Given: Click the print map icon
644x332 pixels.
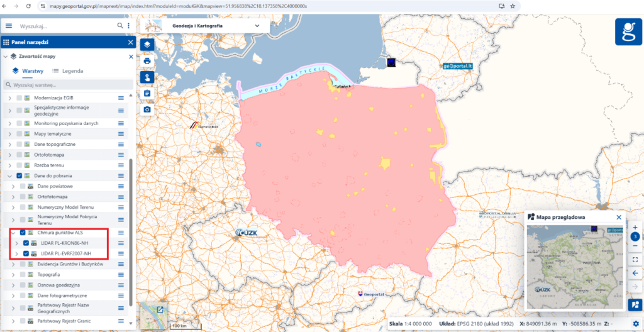Looking at the screenshot, I should pos(147,61).
